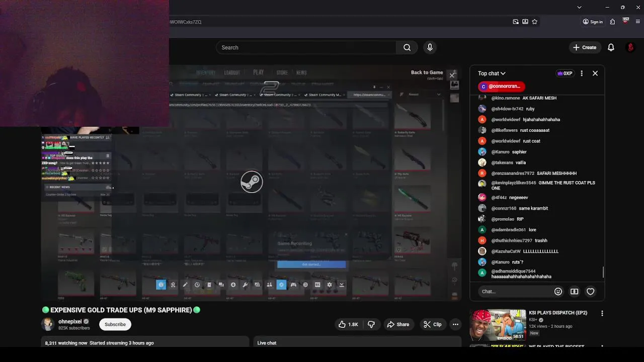Expand the Top chat dropdown
This screenshot has width=644, height=362.
point(492,73)
